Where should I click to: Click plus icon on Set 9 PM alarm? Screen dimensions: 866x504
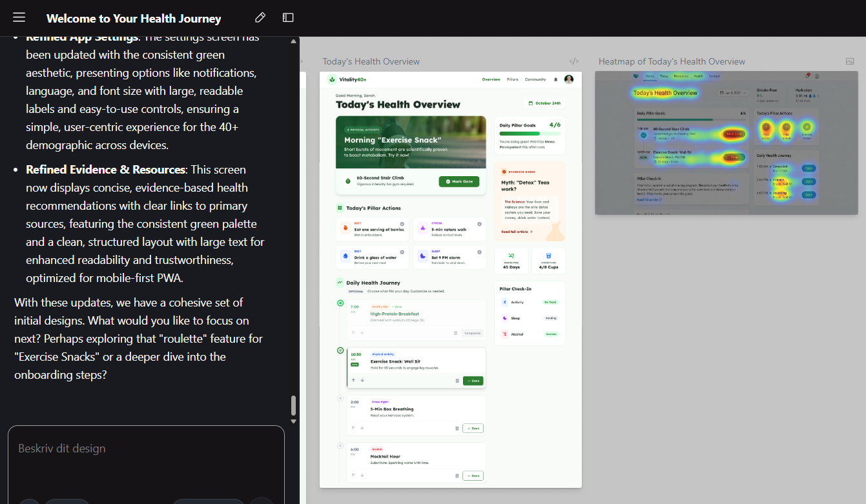point(479,252)
